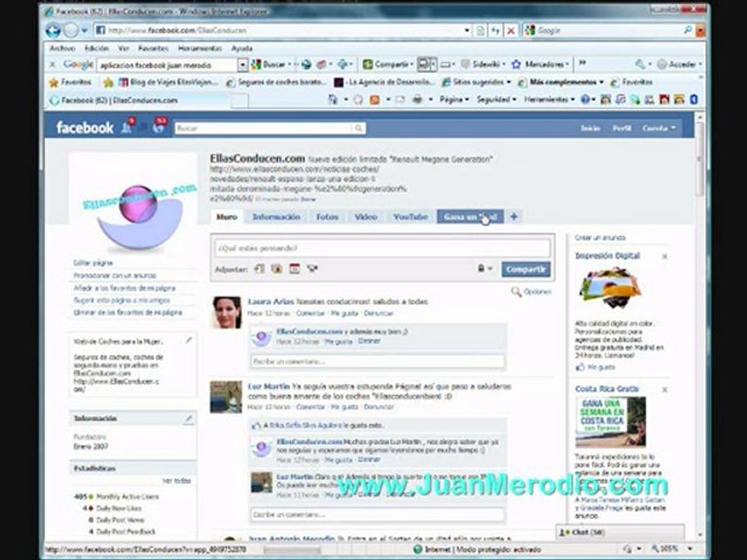Viewport: 747px width, 560px height.
Task: Add a new tab with plus button
Action: pos(514,217)
